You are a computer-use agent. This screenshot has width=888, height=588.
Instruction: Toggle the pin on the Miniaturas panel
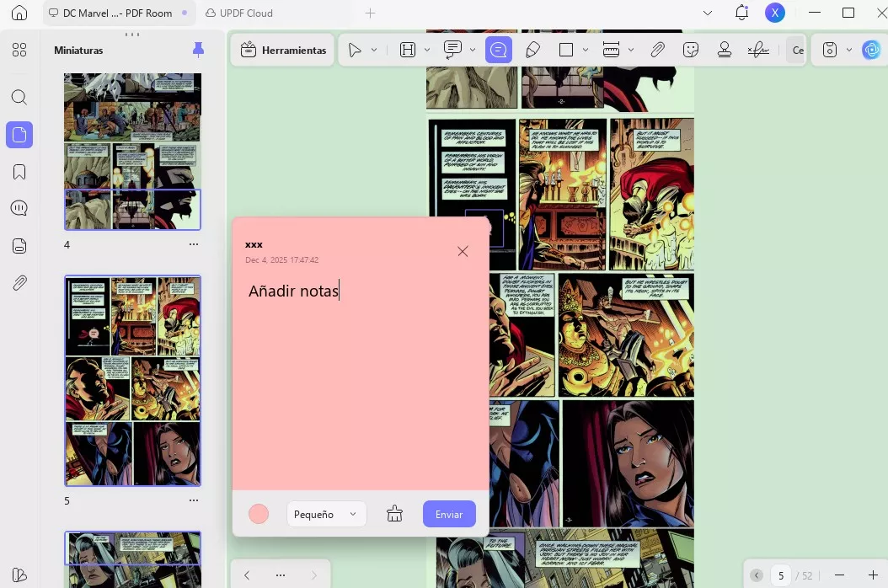(198, 50)
